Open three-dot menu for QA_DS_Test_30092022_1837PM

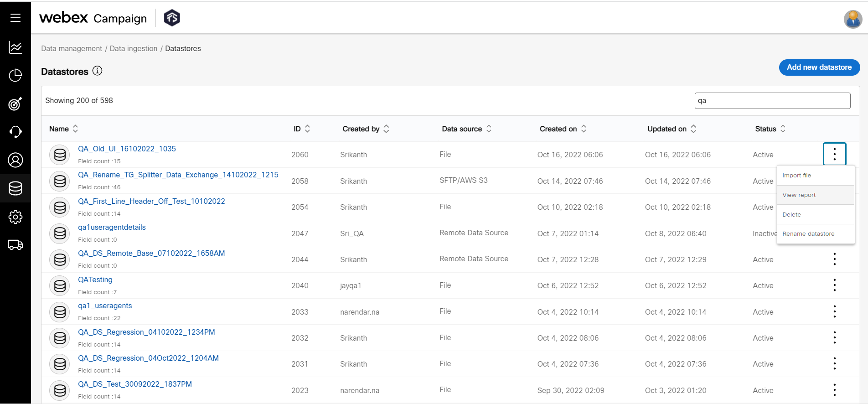[x=834, y=390]
